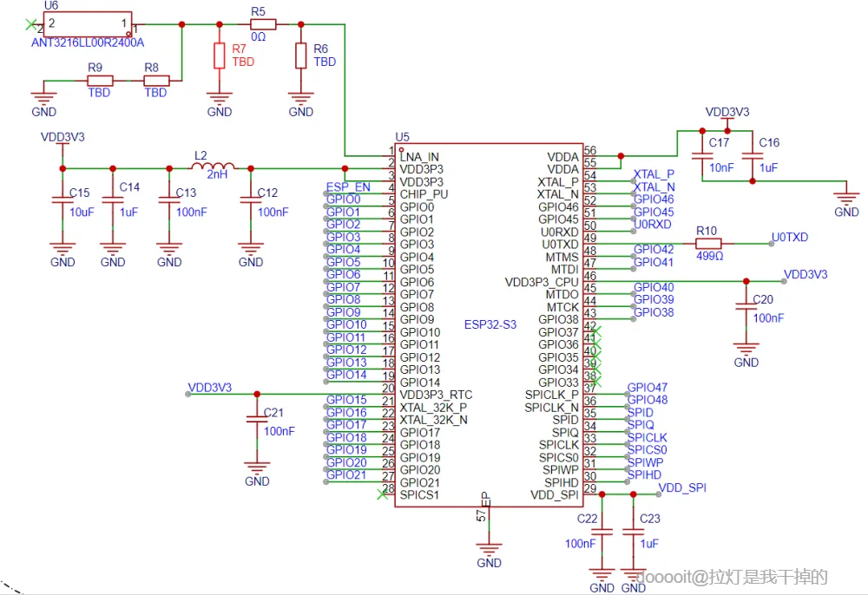Click the VDD3V3 label above C15

[x=62, y=137]
